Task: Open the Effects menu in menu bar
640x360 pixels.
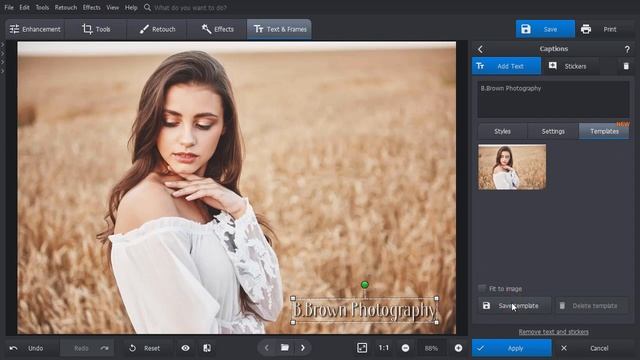Action: 91,7
